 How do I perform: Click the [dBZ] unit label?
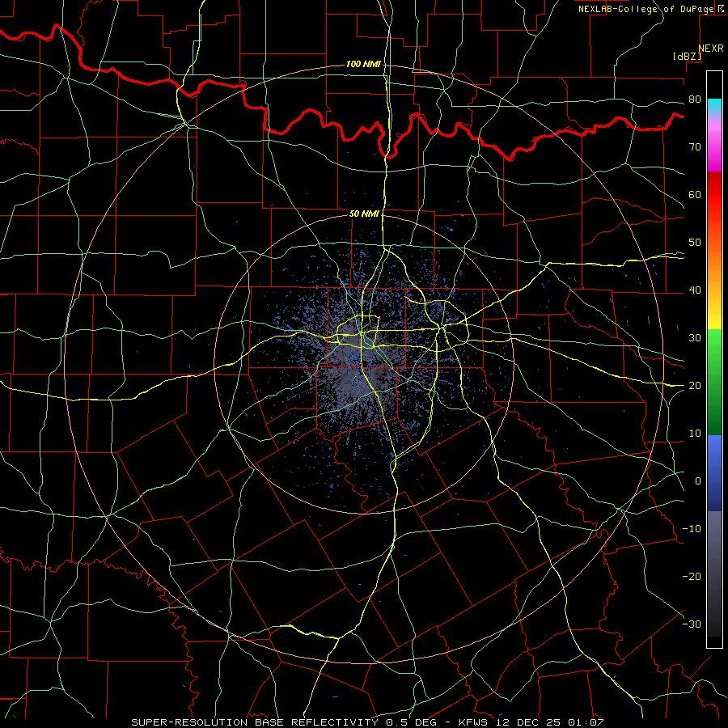click(687, 56)
